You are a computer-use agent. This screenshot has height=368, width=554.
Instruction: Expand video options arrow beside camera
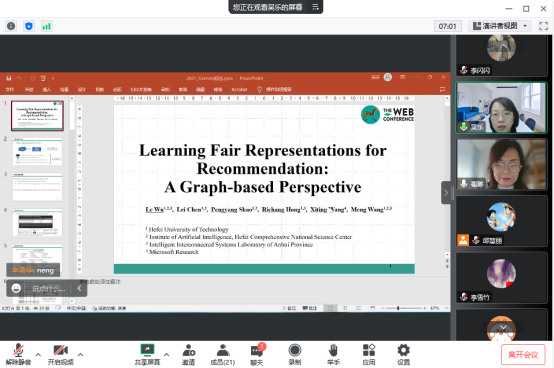(81, 354)
